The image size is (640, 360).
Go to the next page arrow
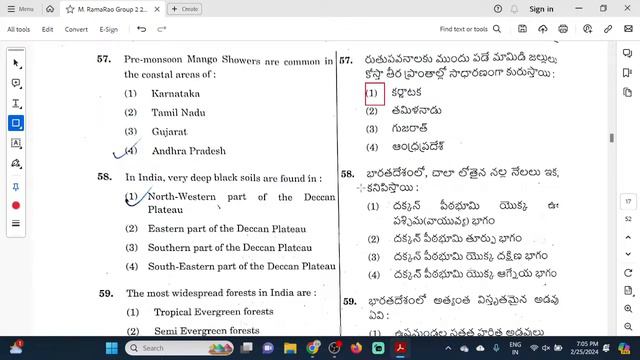click(x=628, y=254)
